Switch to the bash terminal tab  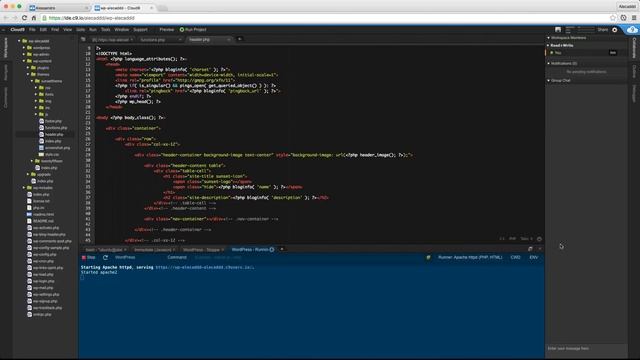click(x=105, y=249)
